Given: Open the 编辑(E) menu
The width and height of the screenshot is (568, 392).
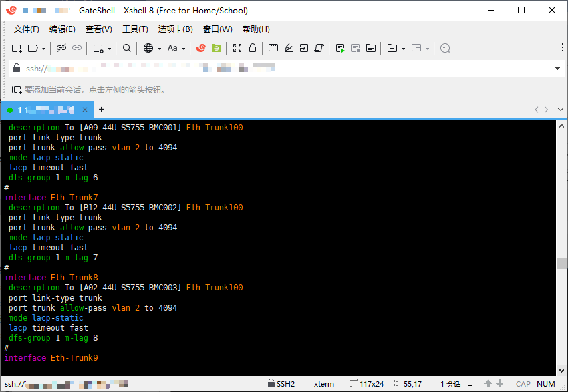Looking at the screenshot, I should click(62, 29).
